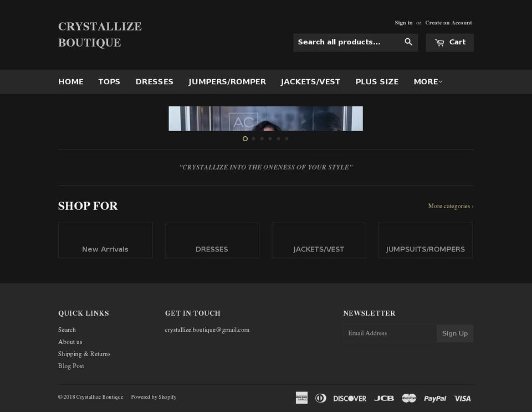Image resolution: width=532 pixels, height=412 pixels.
Task: Open the JUMPSUITS/ROMPERS category card
Action: pos(426,240)
